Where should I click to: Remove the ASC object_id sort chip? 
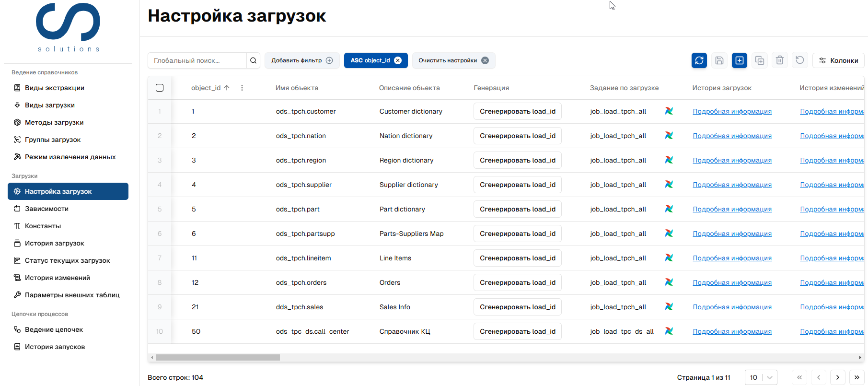click(398, 60)
